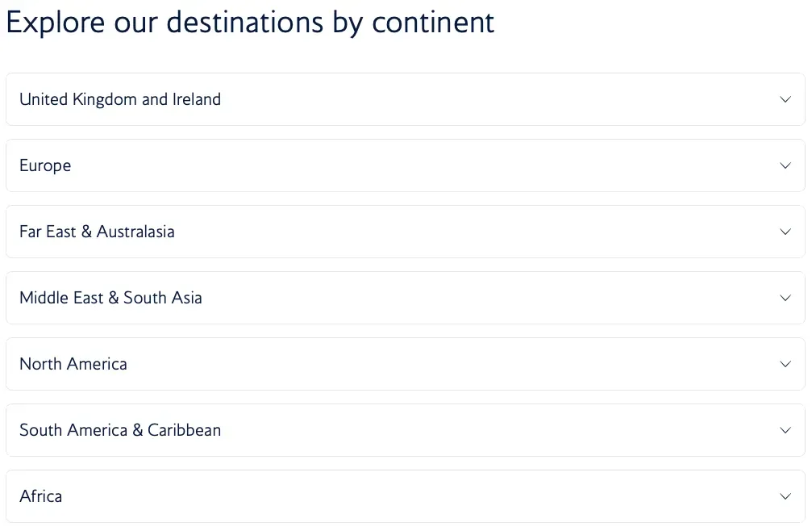Click the middle of the Africa accordion panel
This screenshot has height=531, width=812.
point(406,496)
